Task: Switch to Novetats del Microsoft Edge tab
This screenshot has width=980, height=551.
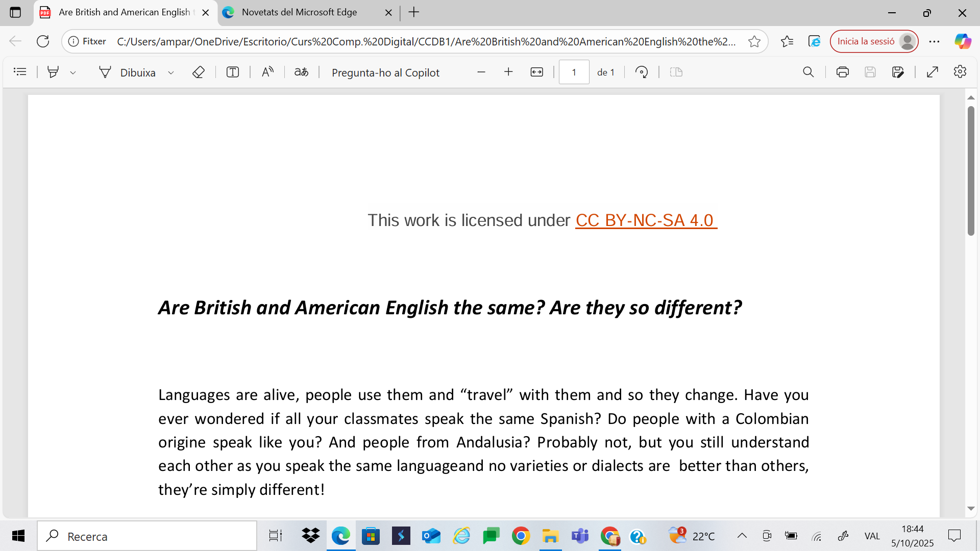Action: (300, 12)
